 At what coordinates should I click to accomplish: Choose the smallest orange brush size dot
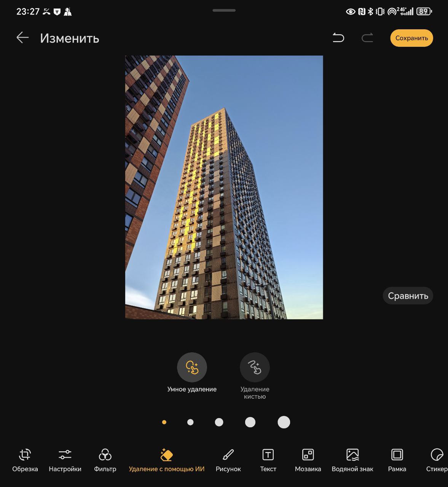(164, 422)
